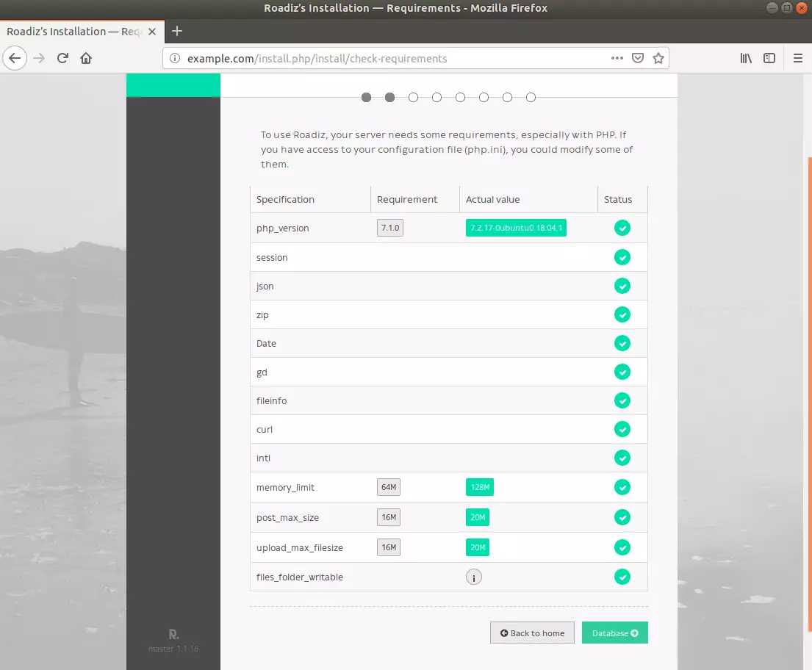Click the 20M post_max_size actual value
The height and width of the screenshot is (670, 812).
(x=478, y=517)
